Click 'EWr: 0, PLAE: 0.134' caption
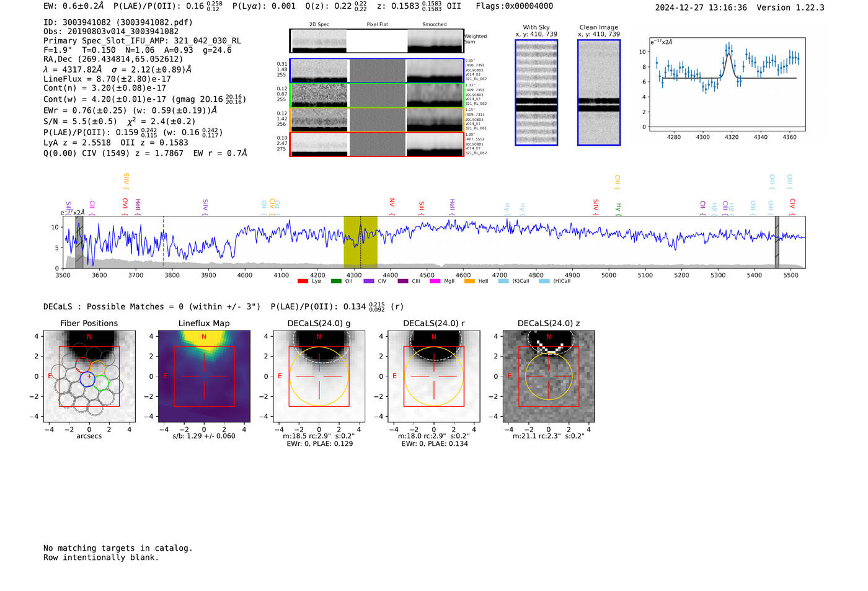The image size is (868, 591). coord(434,443)
